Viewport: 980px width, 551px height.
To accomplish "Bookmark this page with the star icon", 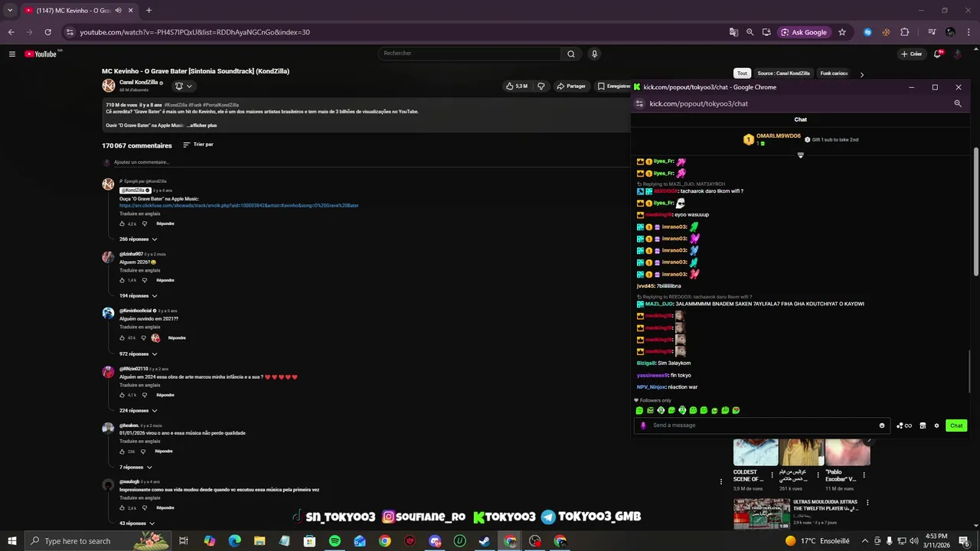I will tap(842, 32).
